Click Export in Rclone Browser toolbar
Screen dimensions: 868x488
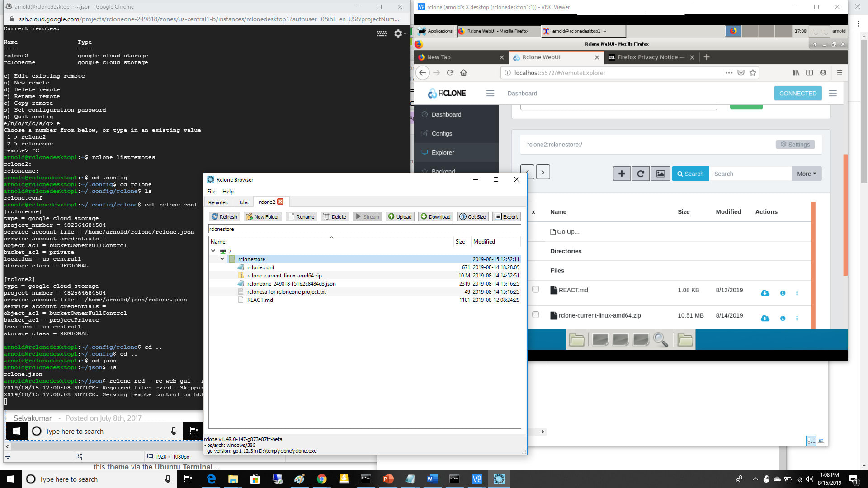[x=506, y=217]
